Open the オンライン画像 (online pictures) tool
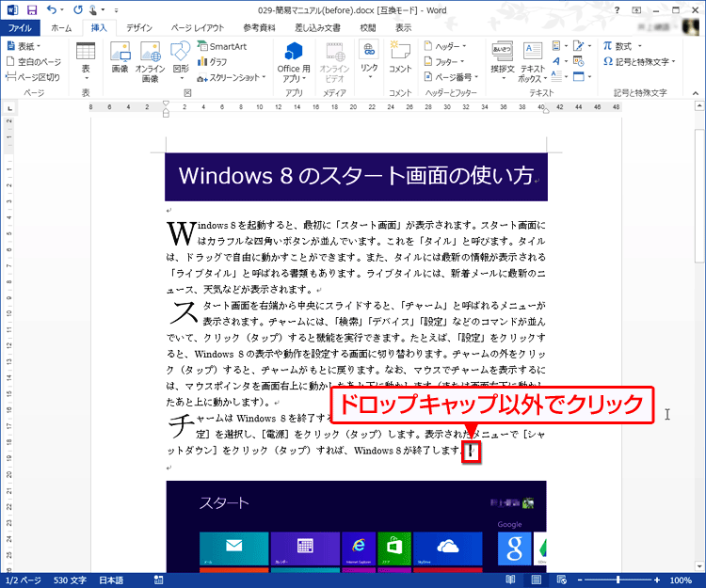Image resolution: width=706 pixels, height=588 pixels. tap(151, 62)
